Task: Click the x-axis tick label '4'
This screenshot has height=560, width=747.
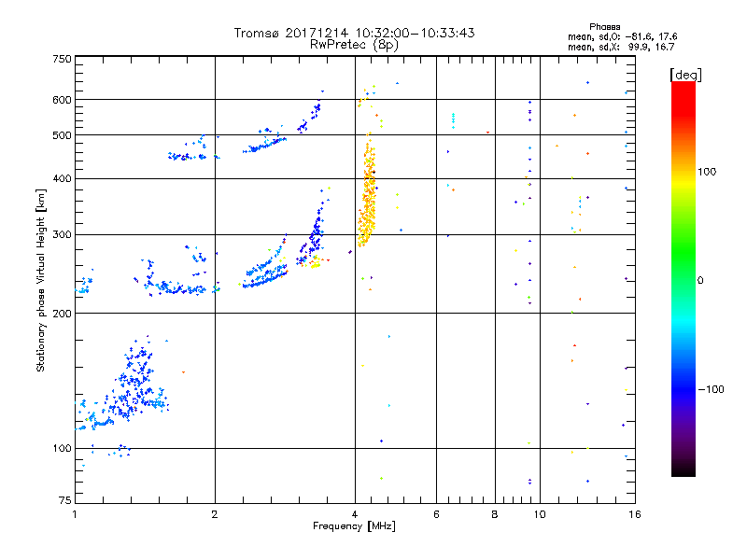Action: coord(355,514)
